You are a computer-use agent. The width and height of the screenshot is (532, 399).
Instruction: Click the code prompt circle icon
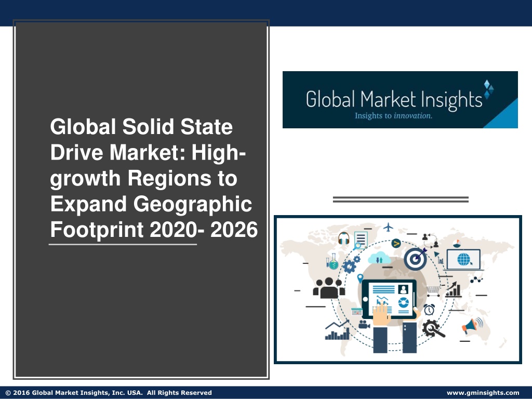[396, 243]
